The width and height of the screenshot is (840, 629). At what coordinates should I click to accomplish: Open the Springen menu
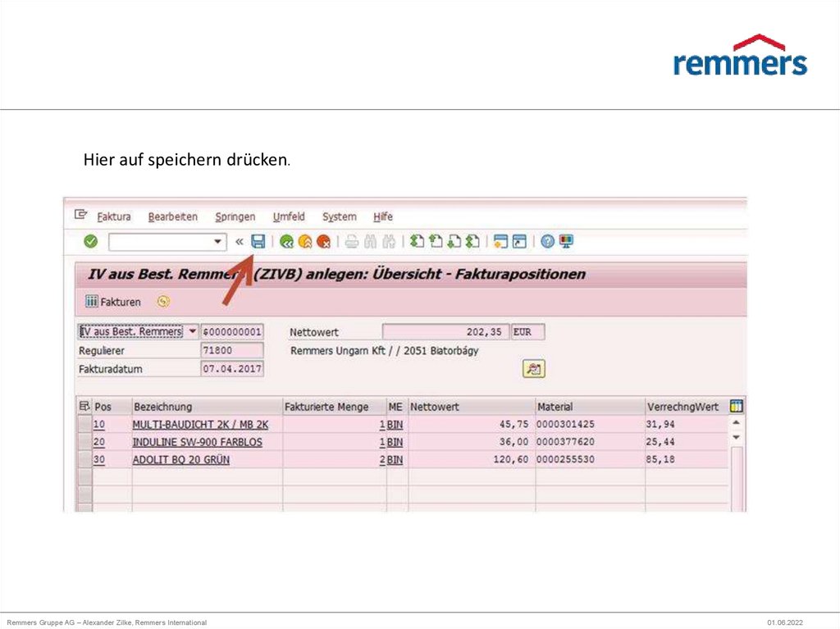coord(235,217)
